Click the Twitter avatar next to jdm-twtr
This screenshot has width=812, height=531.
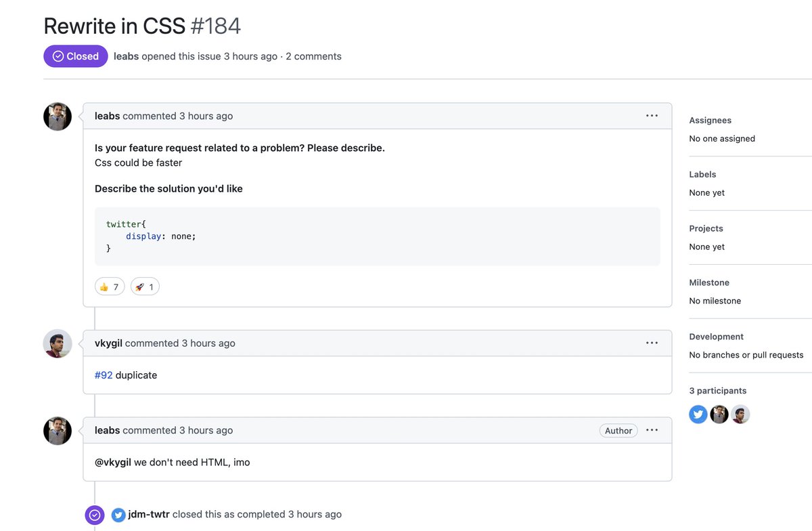[x=118, y=515]
